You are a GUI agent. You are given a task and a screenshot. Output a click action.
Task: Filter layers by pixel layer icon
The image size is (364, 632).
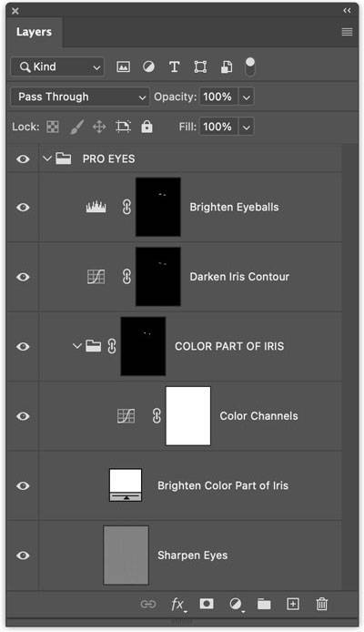coord(123,66)
